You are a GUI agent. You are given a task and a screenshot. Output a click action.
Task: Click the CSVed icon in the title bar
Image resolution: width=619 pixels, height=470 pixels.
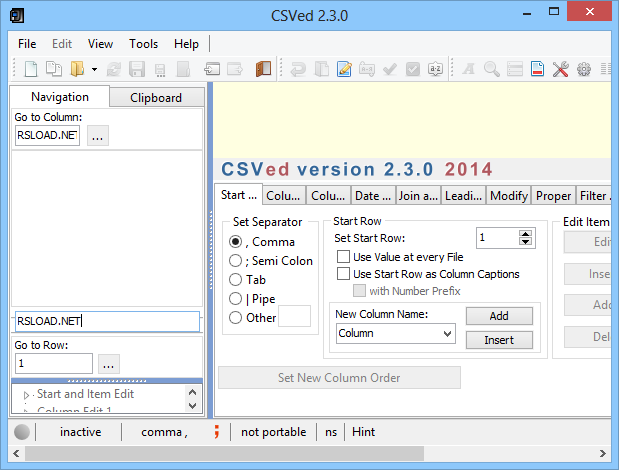point(17,16)
